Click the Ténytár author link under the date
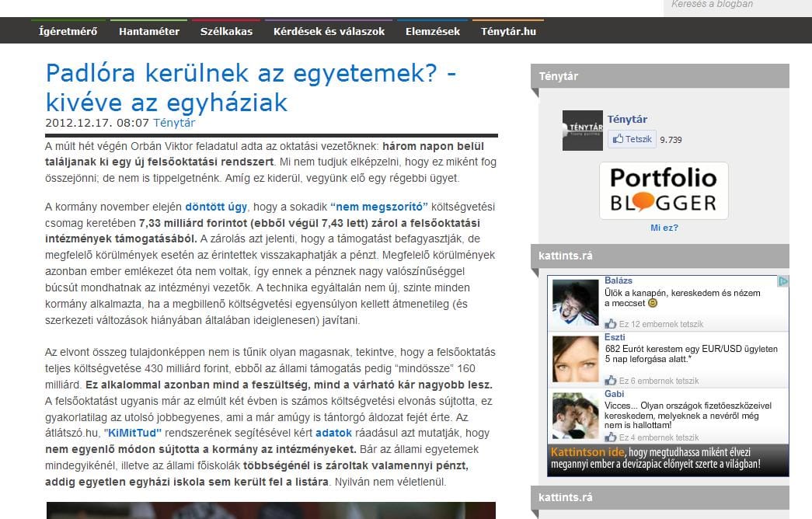Screen dimensions: 812x519 pyautogui.click(x=174, y=123)
